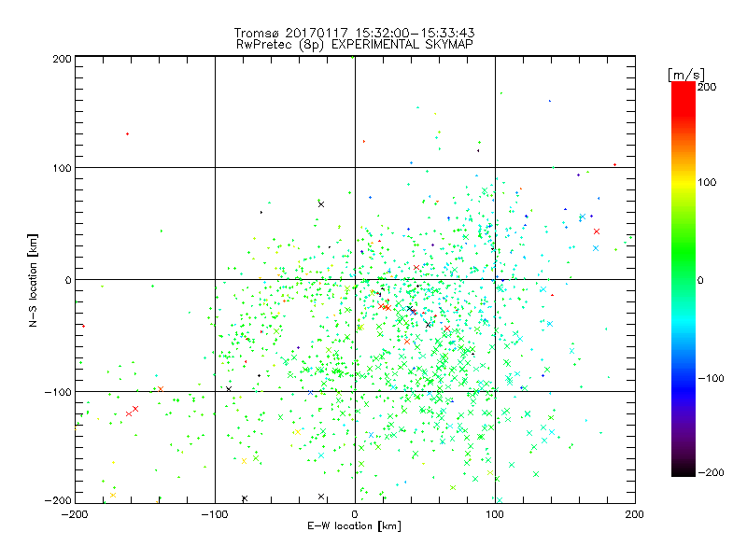Image resolution: width=747 pixels, height=560 pixels.
Task: Click the y-axis tick label '200'
Action: pyautogui.click(x=62, y=59)
